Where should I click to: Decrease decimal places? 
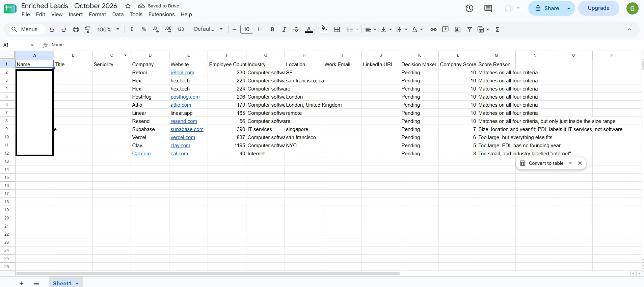156,29
